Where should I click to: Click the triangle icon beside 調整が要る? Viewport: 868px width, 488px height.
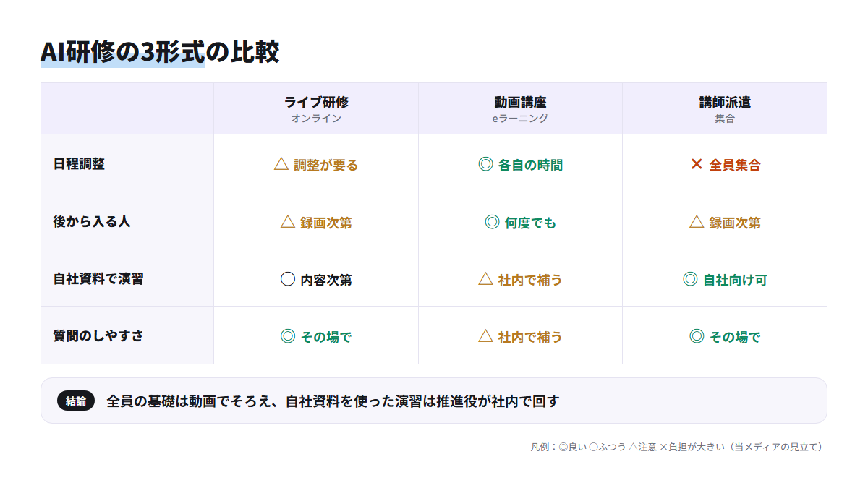(x=281, y=164)
